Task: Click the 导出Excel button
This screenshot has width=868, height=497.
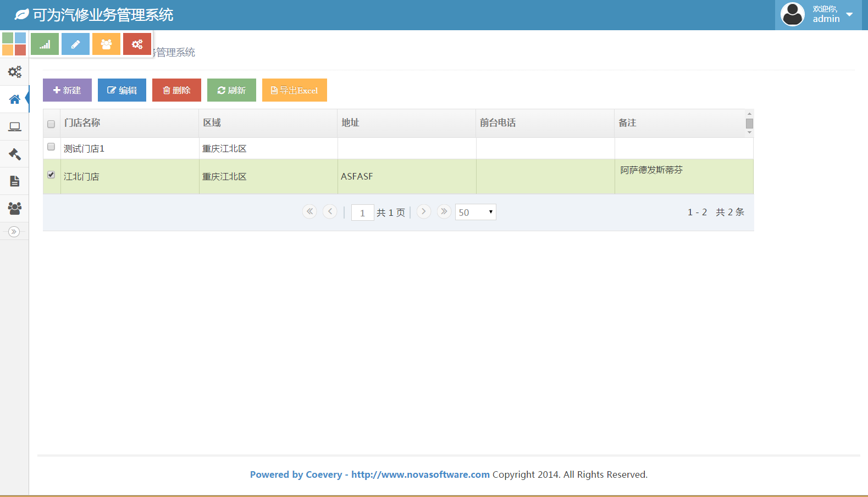Action: [294, 90]
